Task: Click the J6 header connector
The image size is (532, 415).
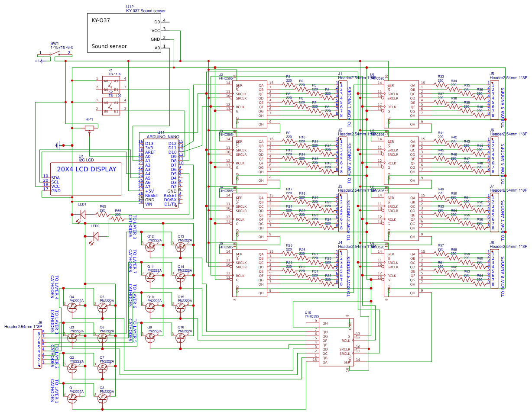Action: click(494, 156)
